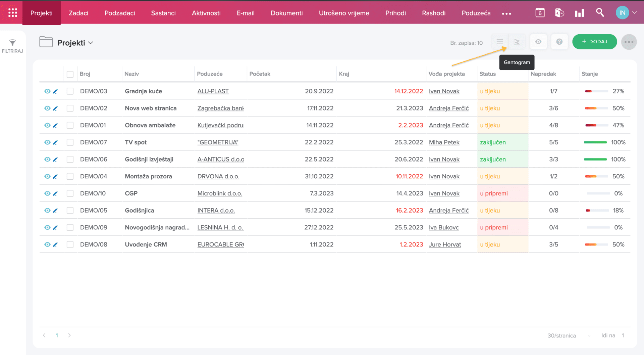Click the search magnifier icon

(600, 13)
